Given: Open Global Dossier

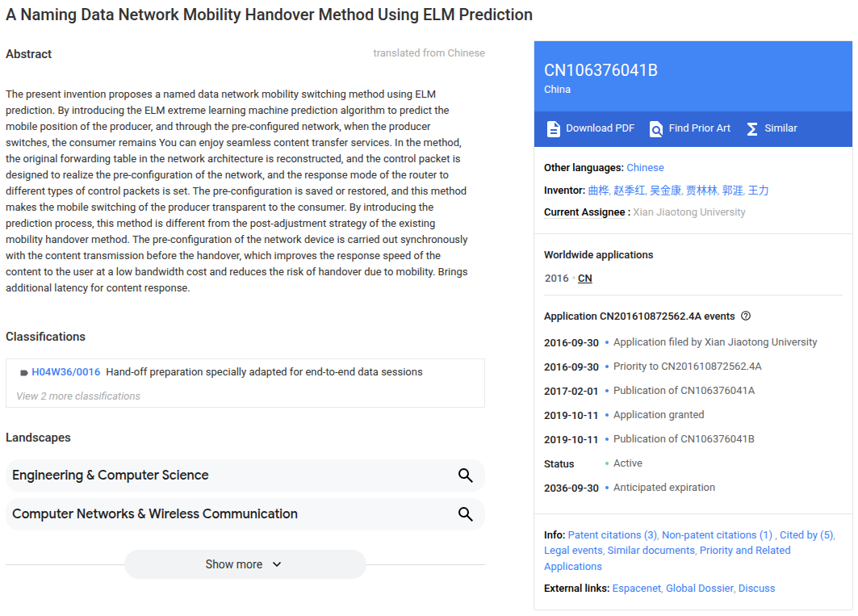Looking at the screenshot, I should [700, 588].
